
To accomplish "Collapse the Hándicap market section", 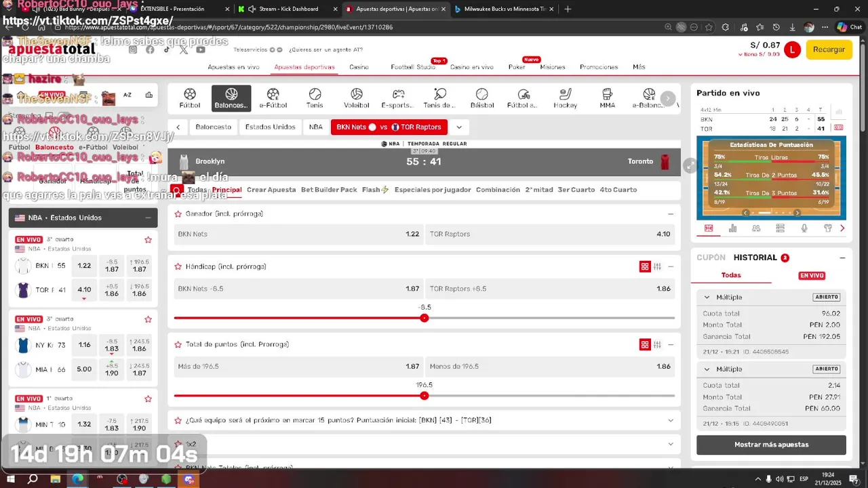I will (x=671, y=267).
